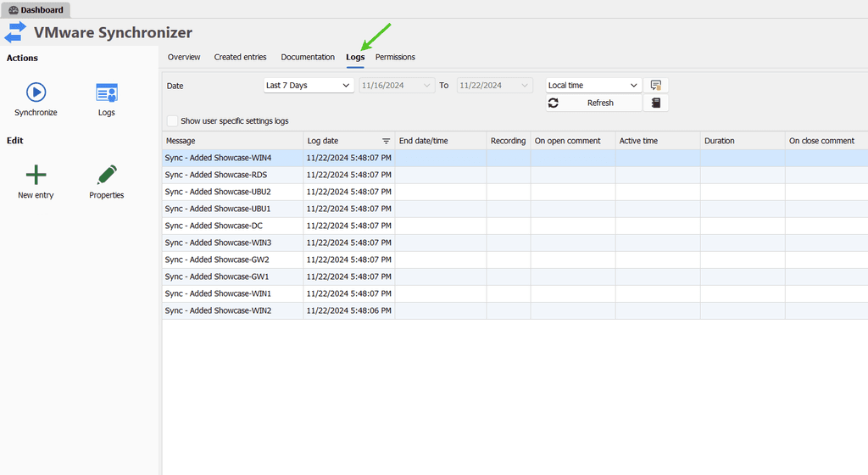The height and width of the screenshot is (475, 868).
Task: Go to the Permissions tab
Action: click(x=395, y=57)
